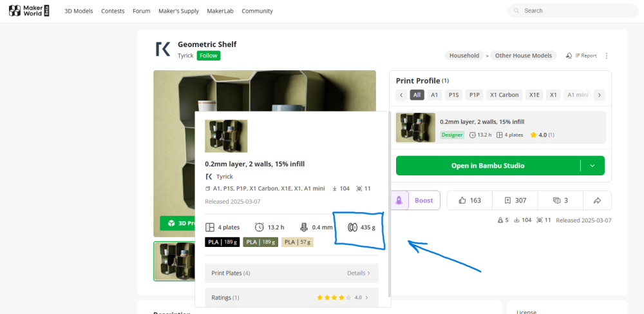The image size is (644, 314).
Task: Click the 11 prints stat near release date
Action: tap(544, 221)
